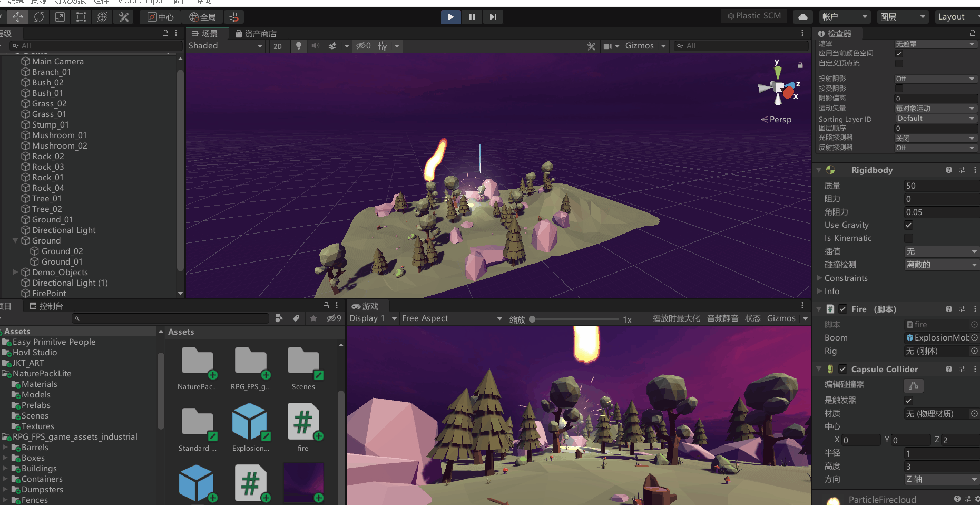Disable the Fire script component checkbox

pos(843,309)
